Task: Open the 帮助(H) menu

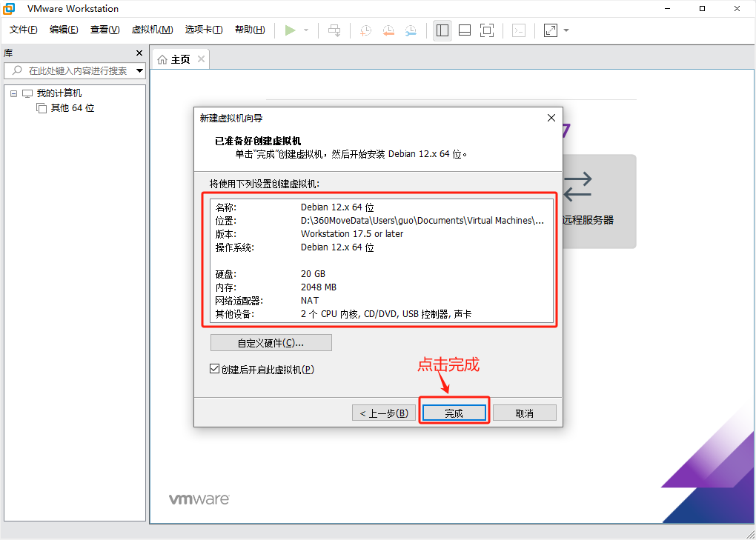Action: pos(250,30)
